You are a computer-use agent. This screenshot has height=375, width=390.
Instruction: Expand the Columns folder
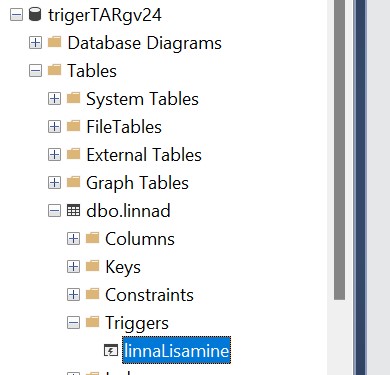[x=73, y=239]
